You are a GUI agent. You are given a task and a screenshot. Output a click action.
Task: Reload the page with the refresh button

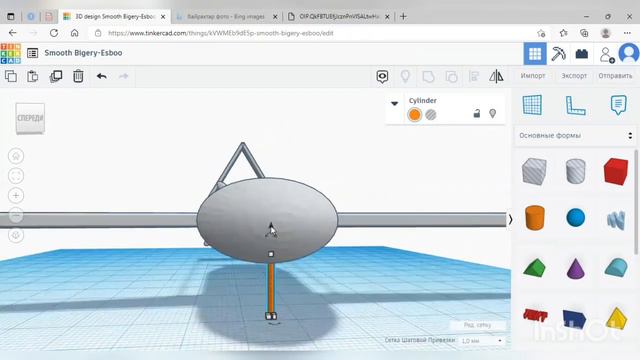click(x=54, y=33)
